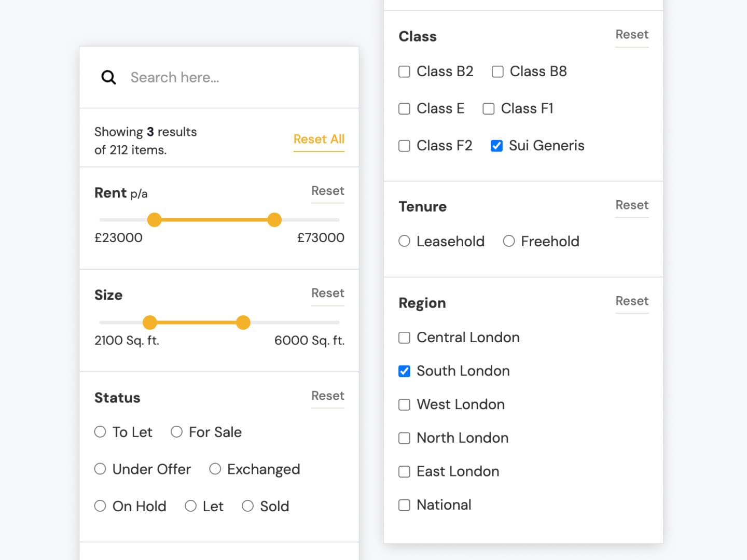This screenshot has height=560, width=747.
Task: Reset the Rent filter
Action: [327, 191]
